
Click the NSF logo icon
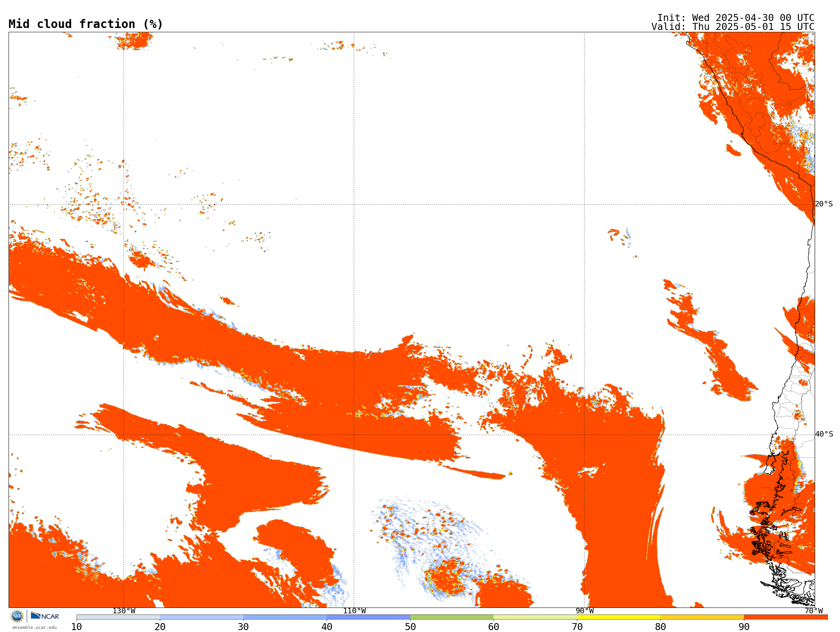pos(17,616)
